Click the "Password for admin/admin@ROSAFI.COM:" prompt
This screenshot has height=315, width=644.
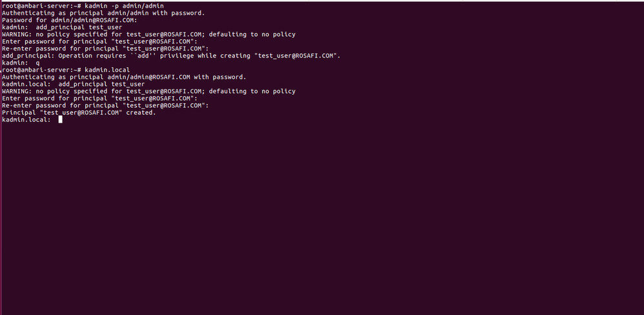coord(69,20)
